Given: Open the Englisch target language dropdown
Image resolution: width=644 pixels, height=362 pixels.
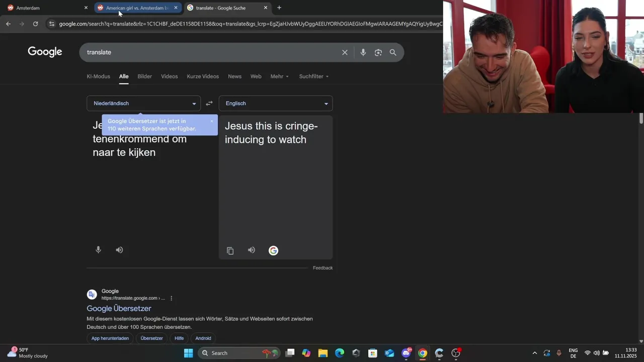Looking at the screenshot, I should coord(276,104).
